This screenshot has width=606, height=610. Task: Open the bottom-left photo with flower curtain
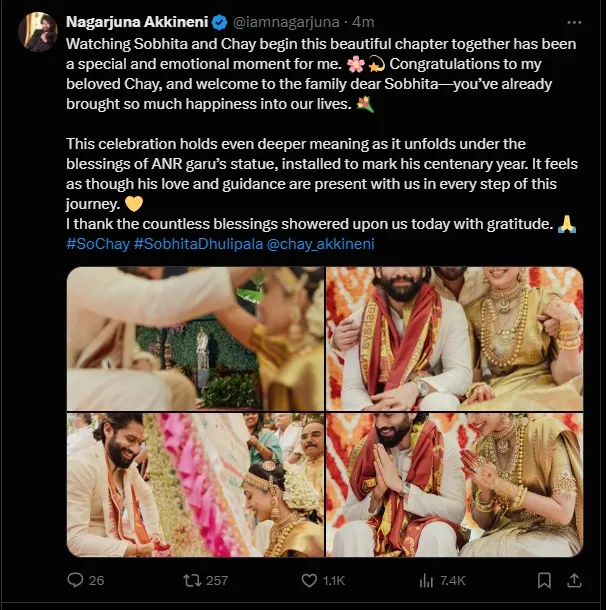(195, 485)
